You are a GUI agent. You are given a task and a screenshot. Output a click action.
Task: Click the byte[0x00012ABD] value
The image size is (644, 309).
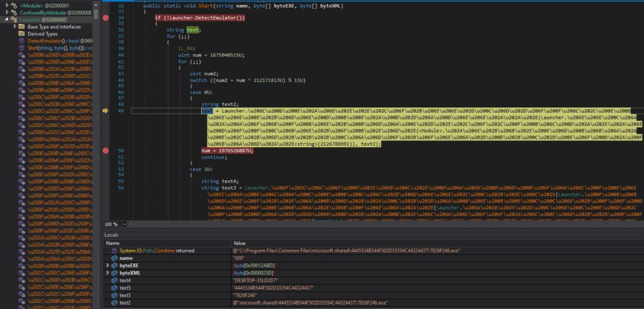pyautogui.click(x=254, y=266)
